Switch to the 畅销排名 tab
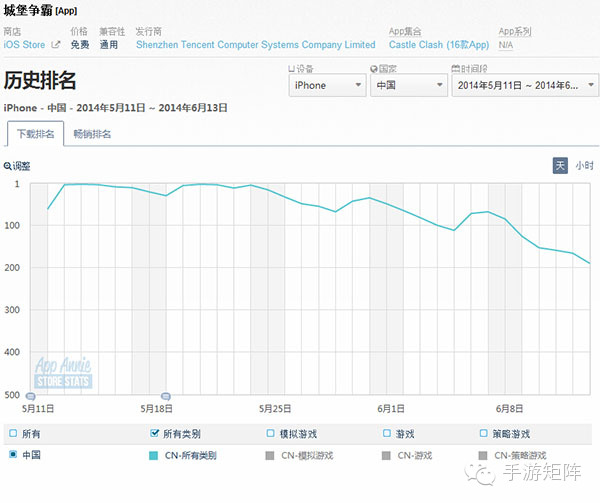600x503 pixels. (x=92, y=134)
